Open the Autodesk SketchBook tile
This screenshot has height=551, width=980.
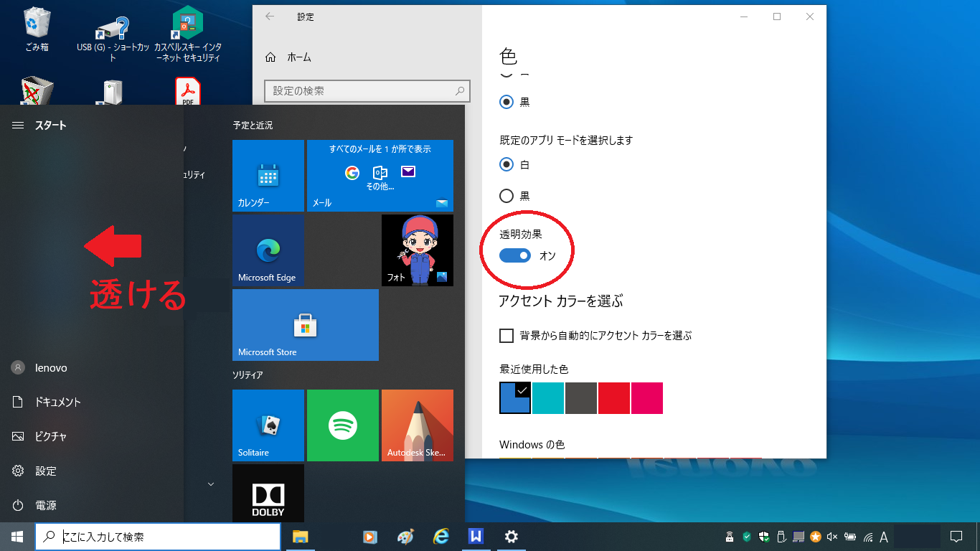[418, 425]
